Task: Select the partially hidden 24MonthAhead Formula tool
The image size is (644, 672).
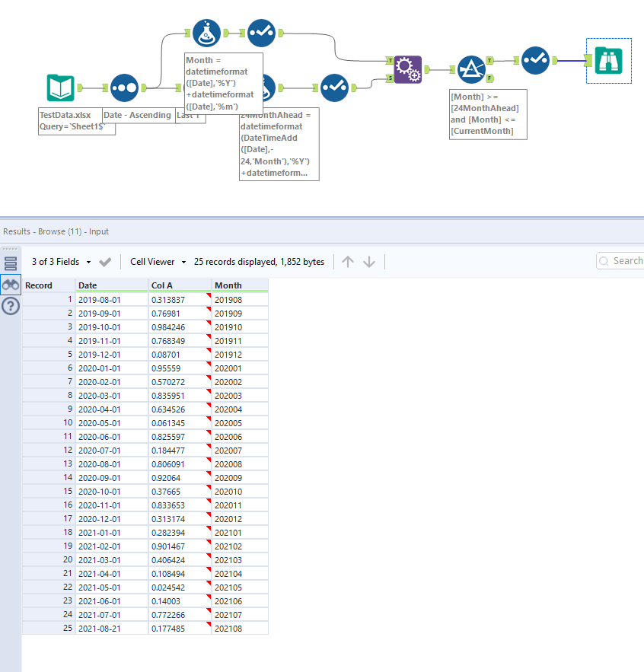Action: tap(269, 88)
